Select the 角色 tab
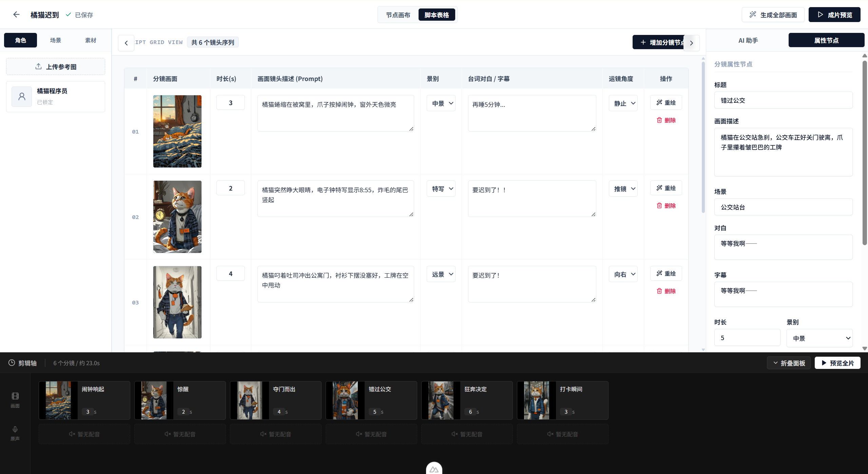 (x=20, y=40)
